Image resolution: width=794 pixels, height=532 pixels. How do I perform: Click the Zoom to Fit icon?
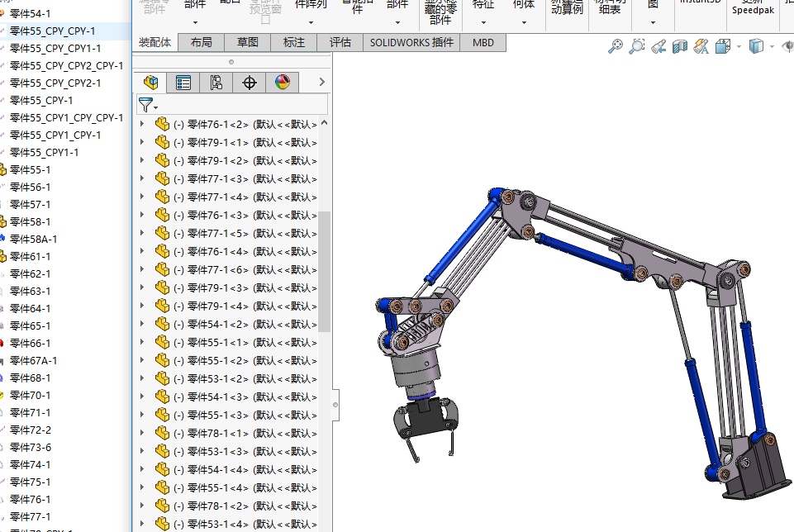(x=615, y=47)
